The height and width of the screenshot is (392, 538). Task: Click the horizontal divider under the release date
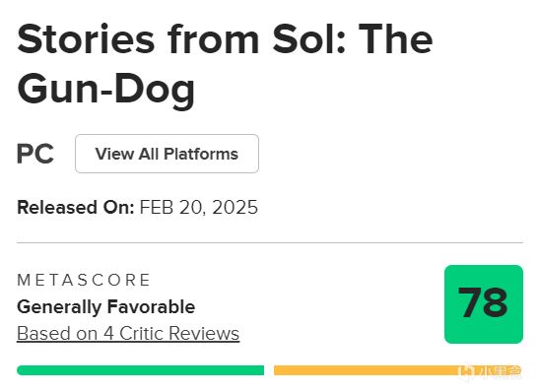270,242
